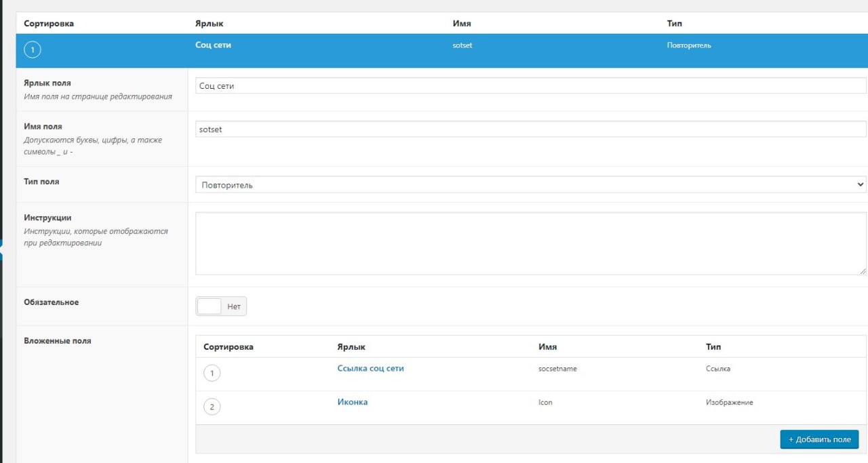868x463 pixels.
Task: Click the Добавить поле button
Action: 819,439
